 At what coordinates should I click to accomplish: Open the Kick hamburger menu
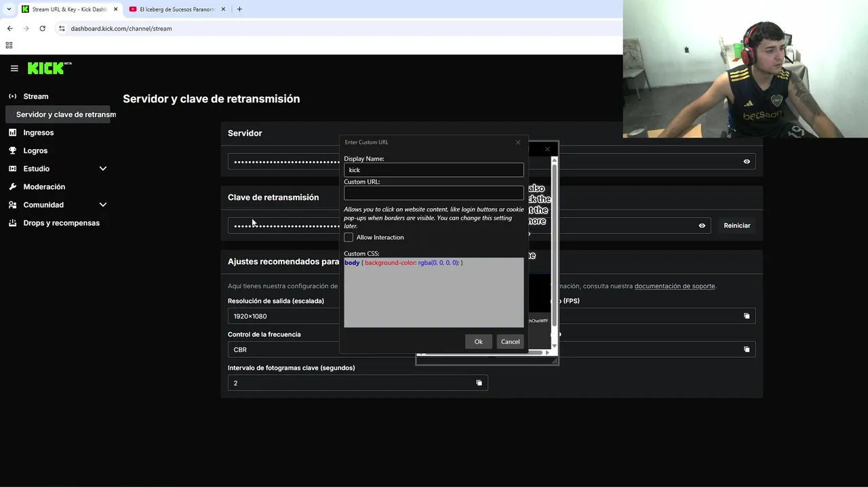(14, 68)
